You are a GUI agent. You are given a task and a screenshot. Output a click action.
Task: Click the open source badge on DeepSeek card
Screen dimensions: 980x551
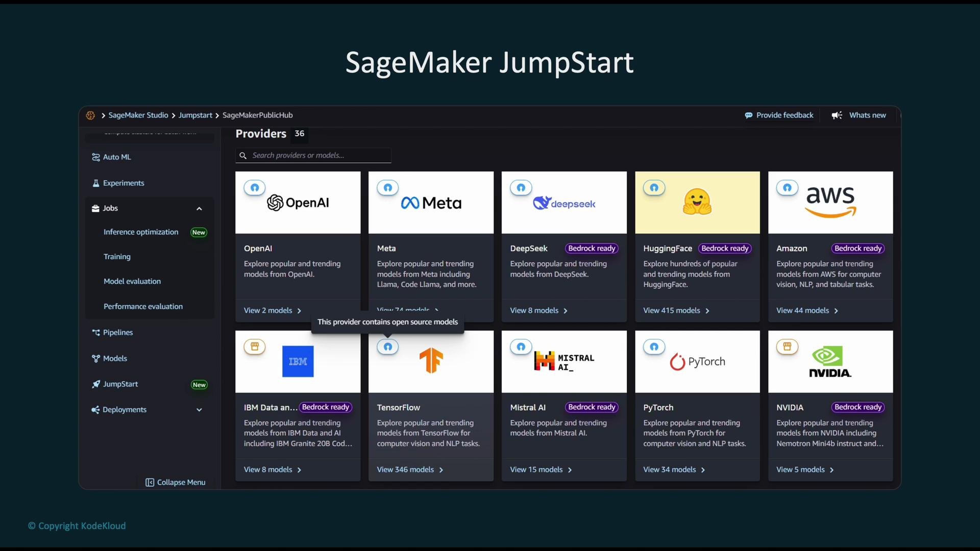click(x=521, y=188)
